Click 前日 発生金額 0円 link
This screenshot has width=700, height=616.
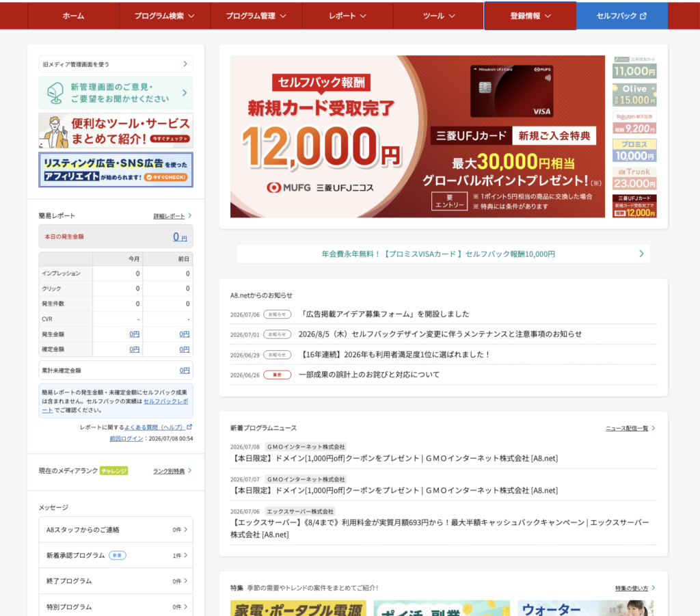185,334
